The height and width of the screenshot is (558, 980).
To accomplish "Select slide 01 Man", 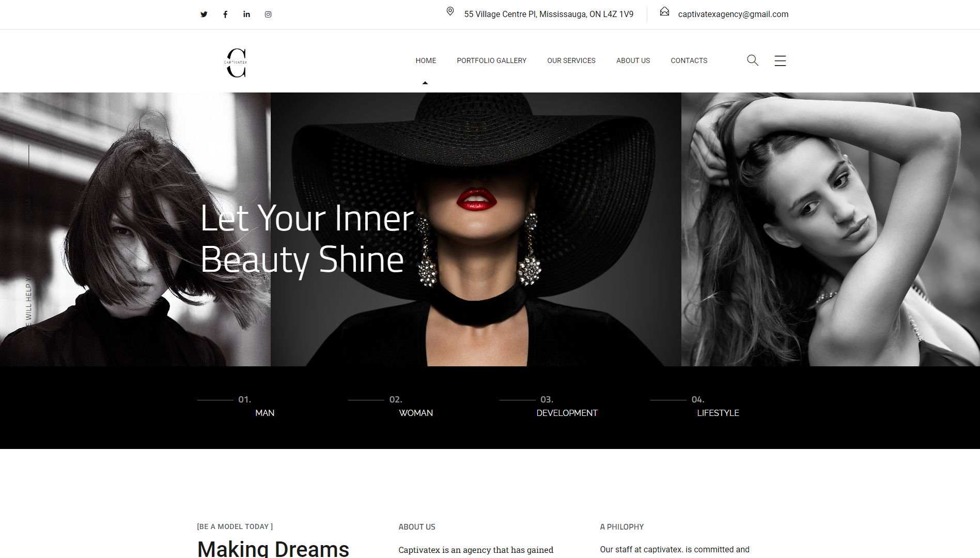I will coord(265,413).
